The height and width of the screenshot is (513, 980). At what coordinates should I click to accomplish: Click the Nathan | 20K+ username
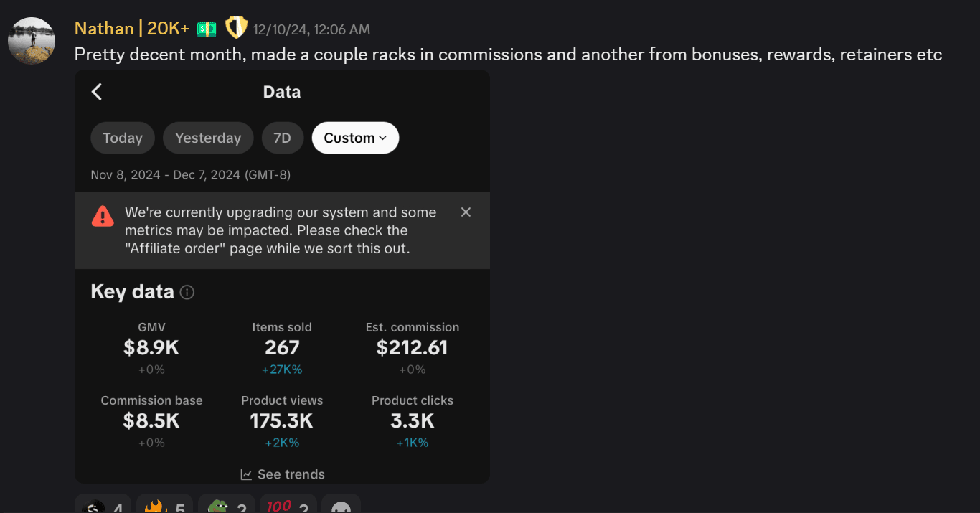click(132, 29)
